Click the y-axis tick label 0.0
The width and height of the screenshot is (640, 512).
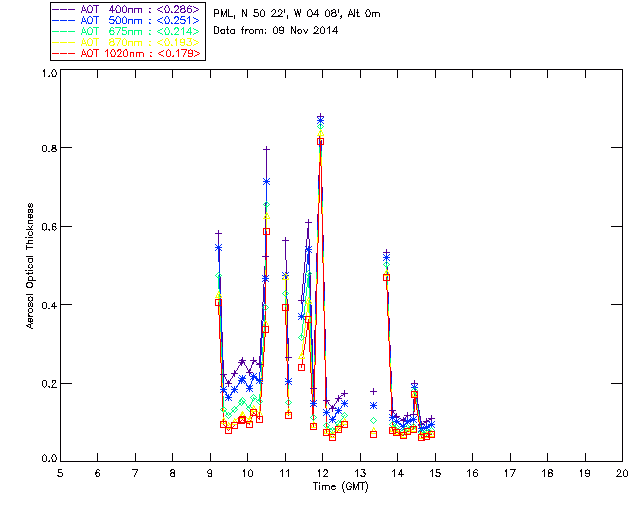tap(49, 459)
